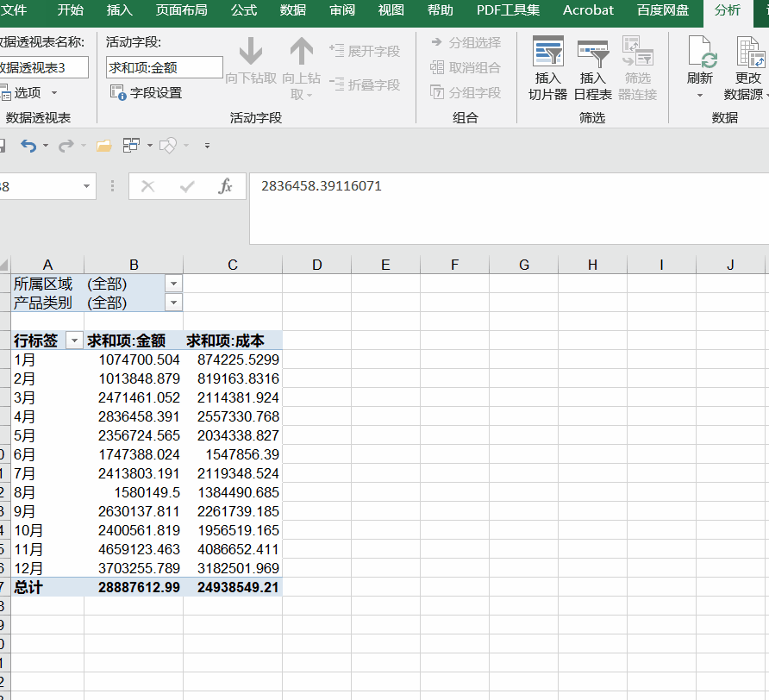Switch to the 视图 (View) tab
The height and width of the screenshot is (700, 769).
(391, 10)
